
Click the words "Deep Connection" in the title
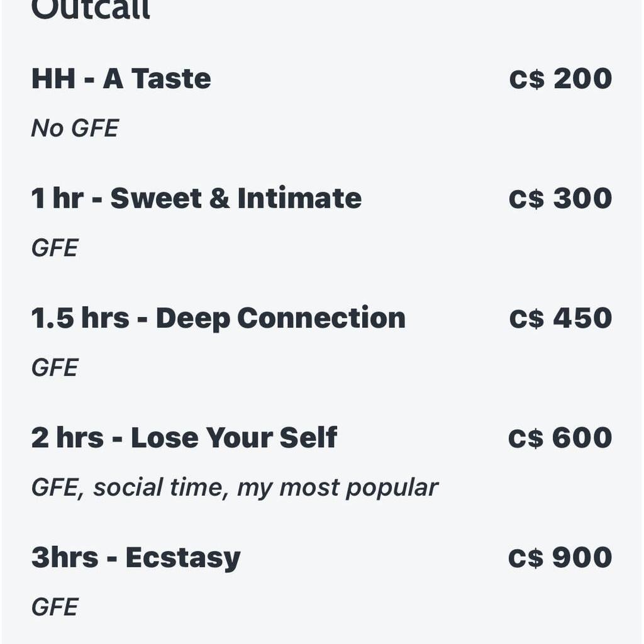280,318
